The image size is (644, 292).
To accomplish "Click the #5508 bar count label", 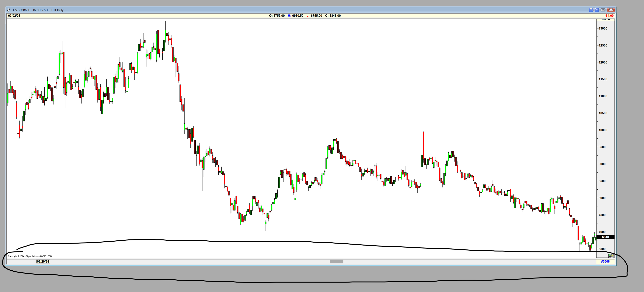I will pos(605,261).
